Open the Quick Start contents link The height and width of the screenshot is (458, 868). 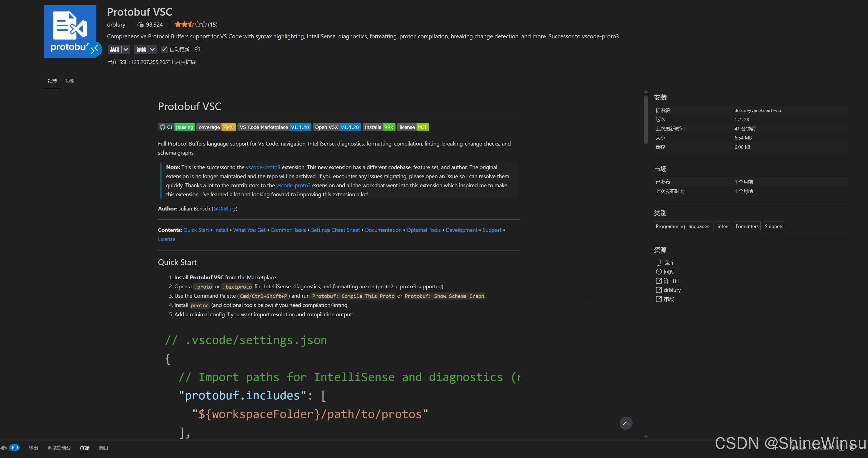196,230
